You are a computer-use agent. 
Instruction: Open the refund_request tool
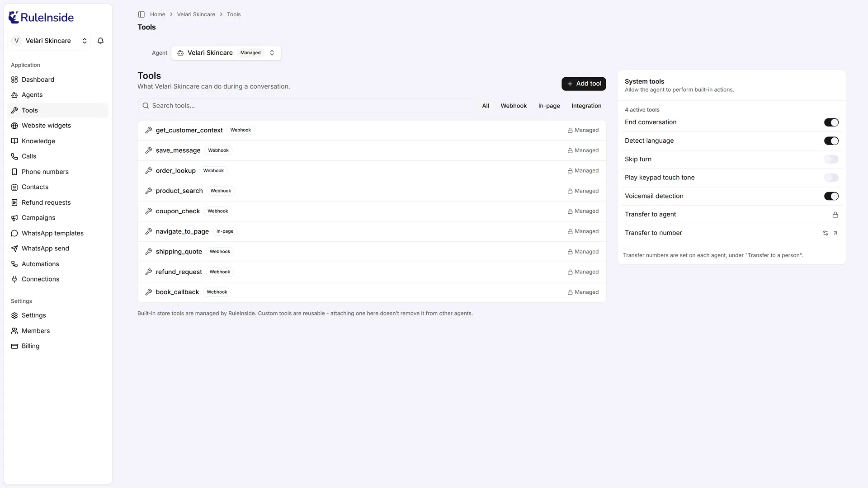(x=372, y=272)
